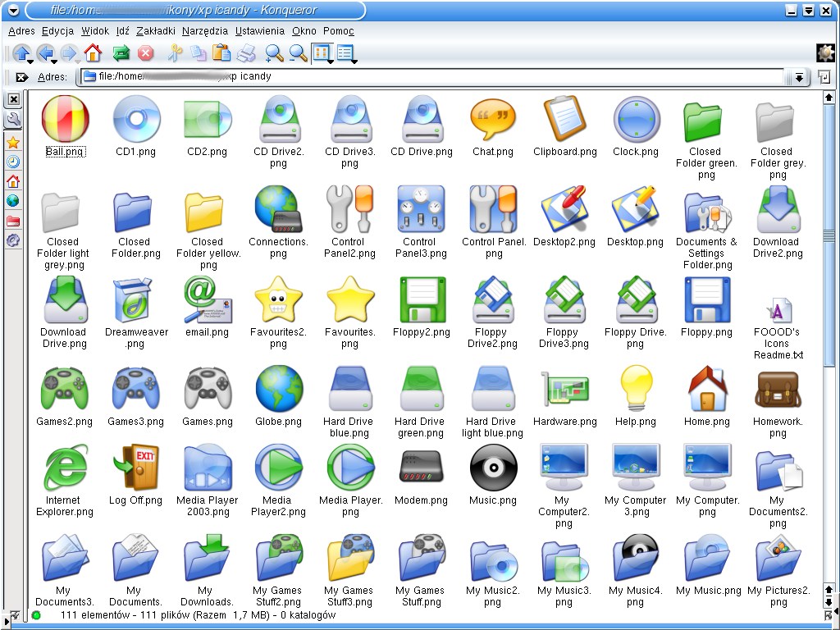Screen dimensions: 840x630
Task: Select the Help.png lightbulb file
Action: [636, 396]
